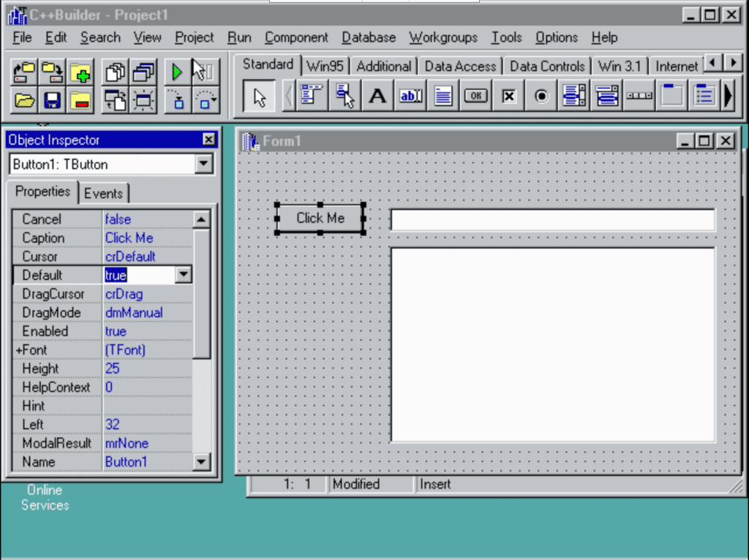The width and height of the screenshot is (749, 560).
Task: Click inside the large memo area on Form1
Action: [553, 344]
